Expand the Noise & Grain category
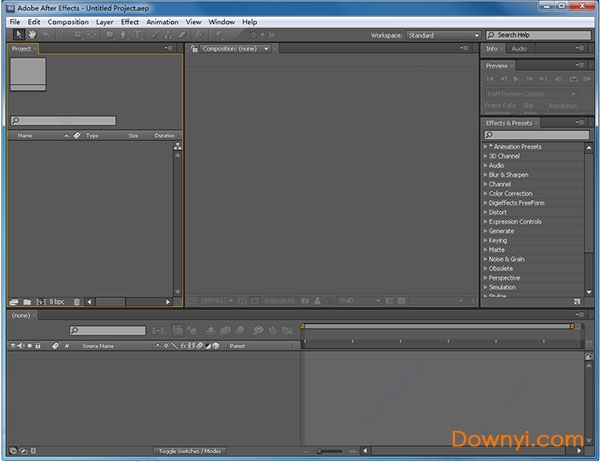This screenshot has height=463, width=600. 486,259
